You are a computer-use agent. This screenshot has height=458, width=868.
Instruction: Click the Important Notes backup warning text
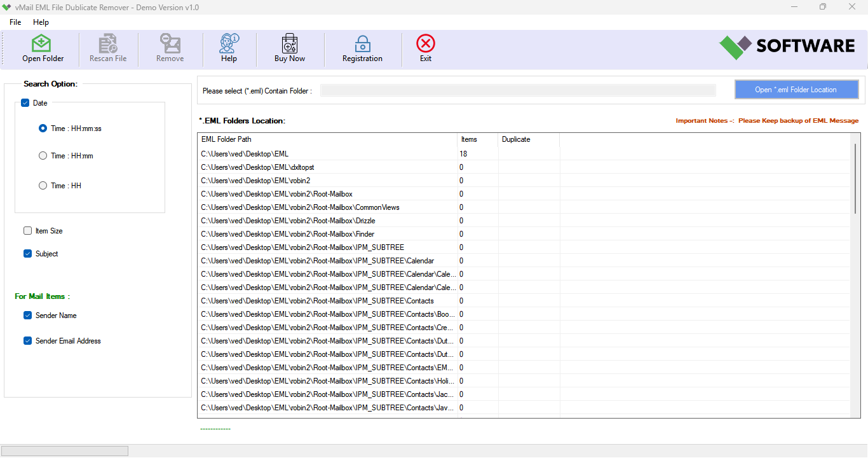point(767,121)
